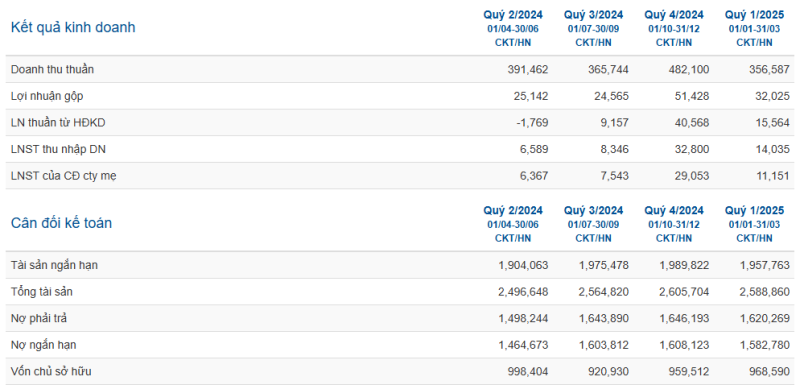Click the LNST thu nhập DN row label
Screen dimensions: 800x385
click(x=58, y=149)
